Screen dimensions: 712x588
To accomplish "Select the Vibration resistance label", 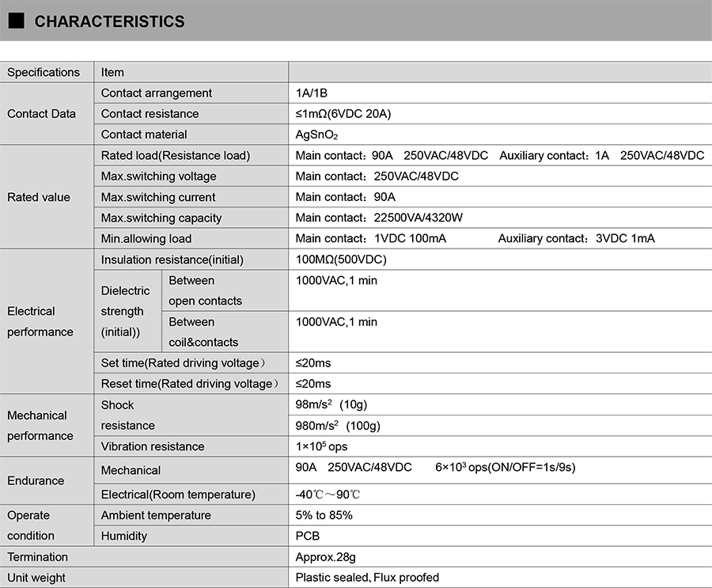I will pyautogui.click(x=153, y=446).
